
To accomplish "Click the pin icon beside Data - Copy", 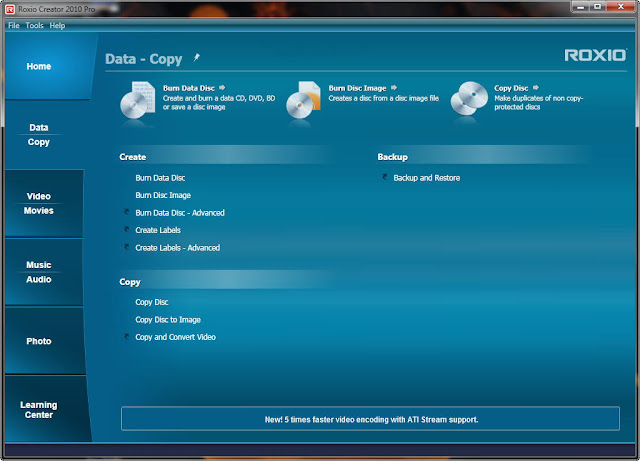I will point(197,58).
